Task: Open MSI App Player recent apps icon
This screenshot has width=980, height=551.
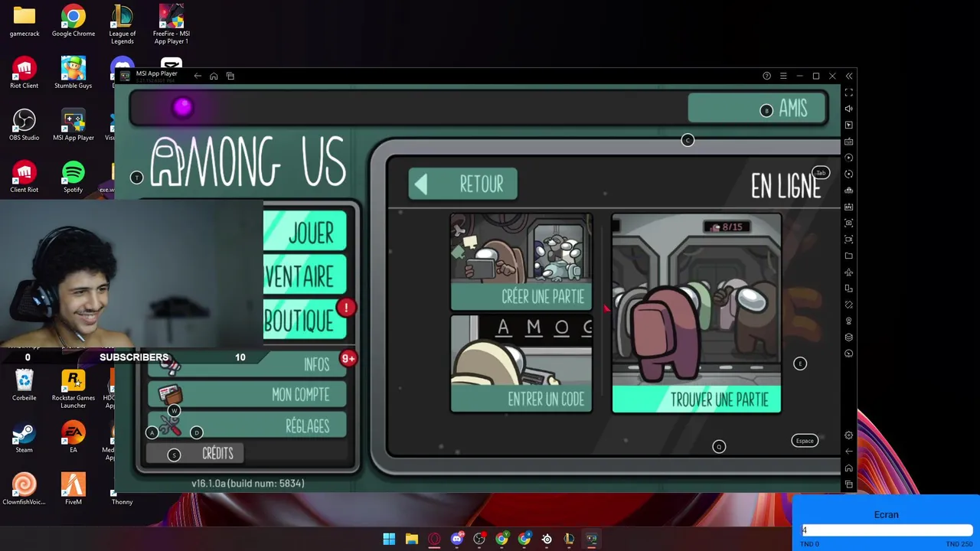Action: pyautogui.click(x=230, y=76)
